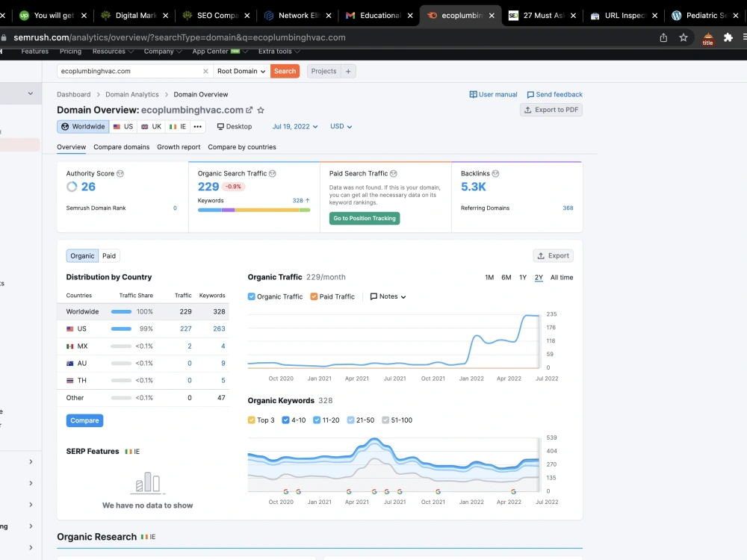Click the Backlinks info icon
The height and width of the screenshot is (560, 747).
coord(495,173)
